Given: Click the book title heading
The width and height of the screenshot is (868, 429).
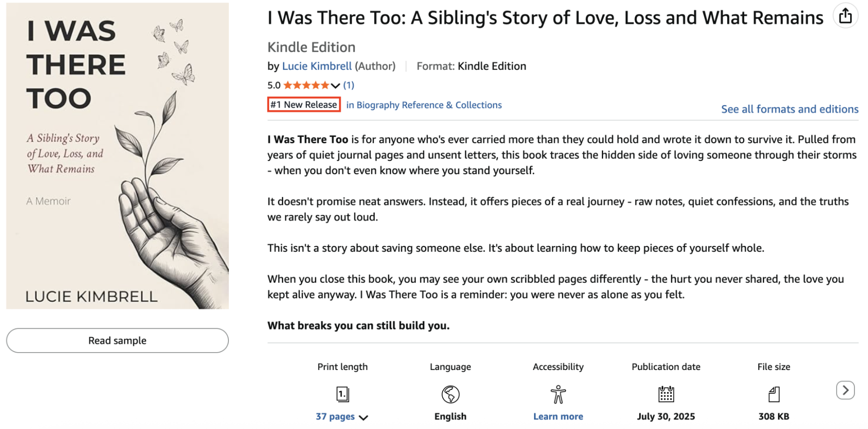Looking at the screenshot, I should point(545,18).
